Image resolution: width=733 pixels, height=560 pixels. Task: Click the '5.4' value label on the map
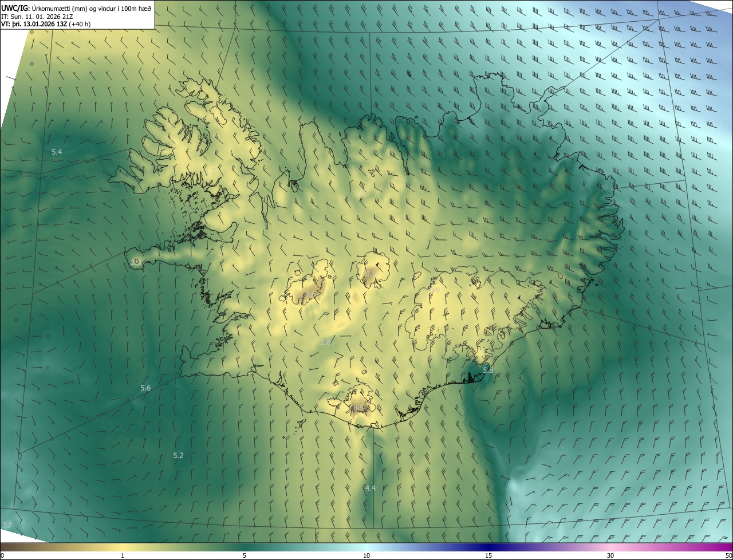tap(57, 152)
